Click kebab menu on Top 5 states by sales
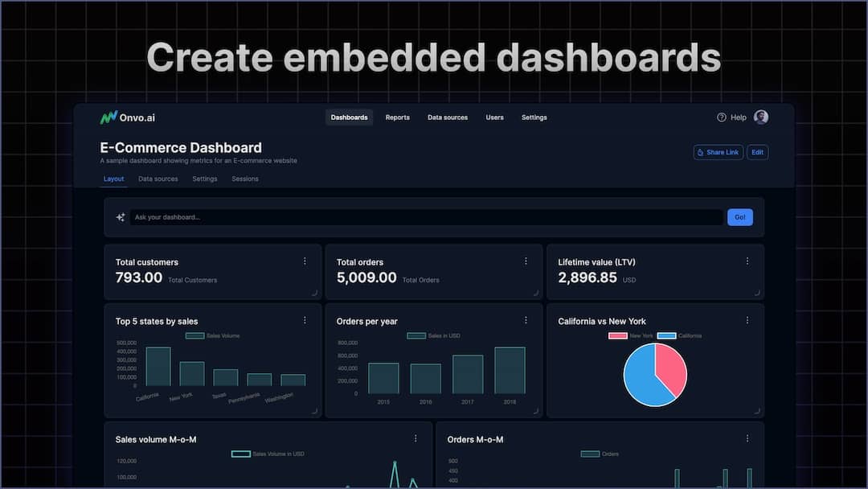Viewport: 868px width, 489px height. (305, 320)
